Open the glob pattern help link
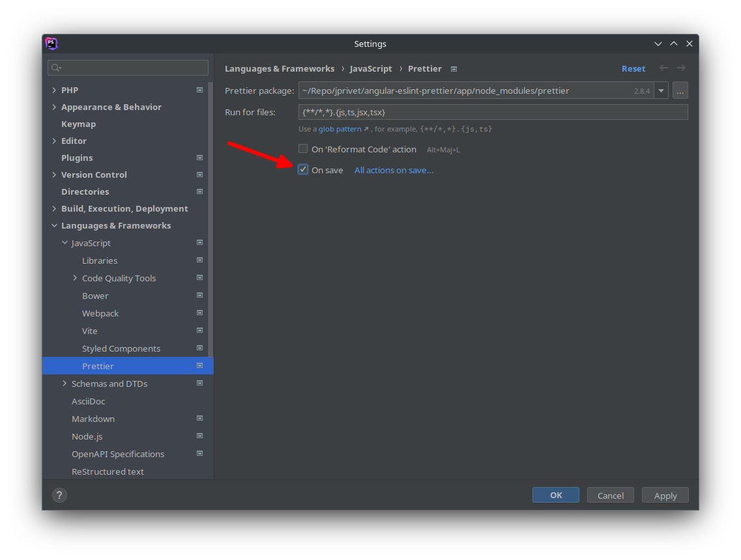The image size is (741, 560). 340,129
